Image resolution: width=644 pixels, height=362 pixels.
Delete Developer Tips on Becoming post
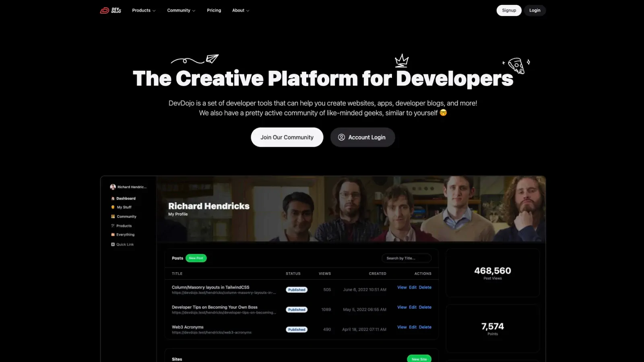[425, 307]
